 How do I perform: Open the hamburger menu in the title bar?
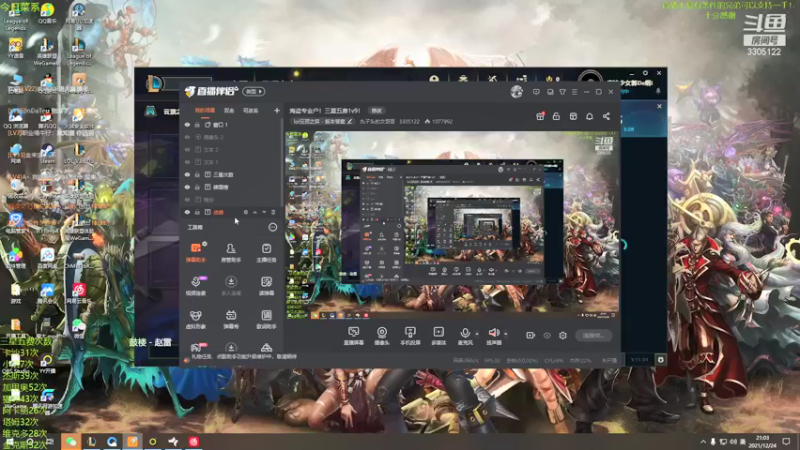click(x=574, y=92)
